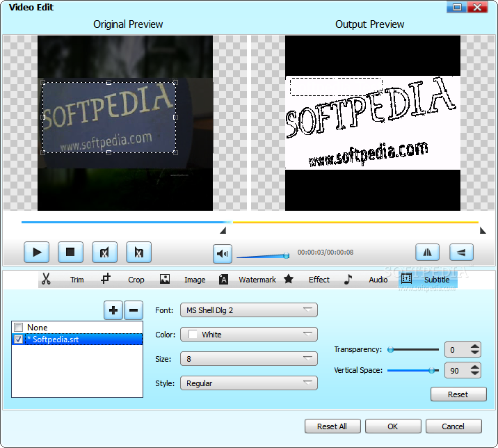This screenshot has height=448, width=498.
Task: Click the volume slider handle
Action: [x=286, y=255]
